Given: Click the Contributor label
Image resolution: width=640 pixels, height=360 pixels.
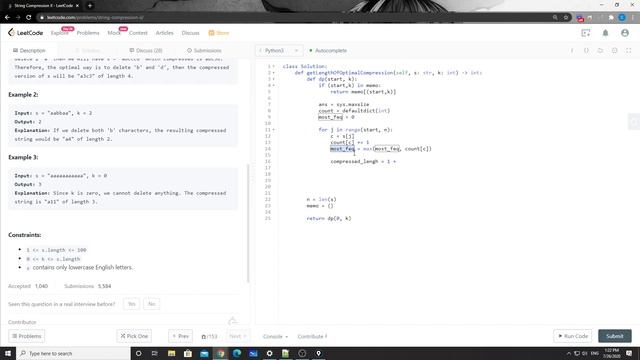Looking at the screenshot, I should [22, 322].
